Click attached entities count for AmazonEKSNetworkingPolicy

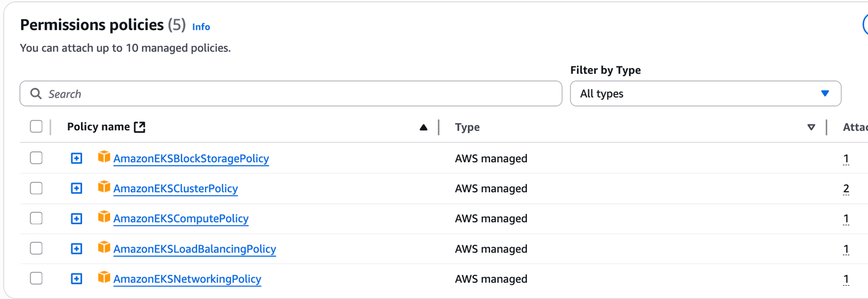[846, 279]
